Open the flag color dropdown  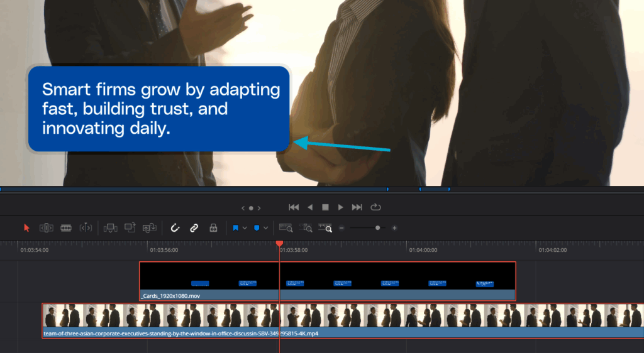tap(245, 228)
